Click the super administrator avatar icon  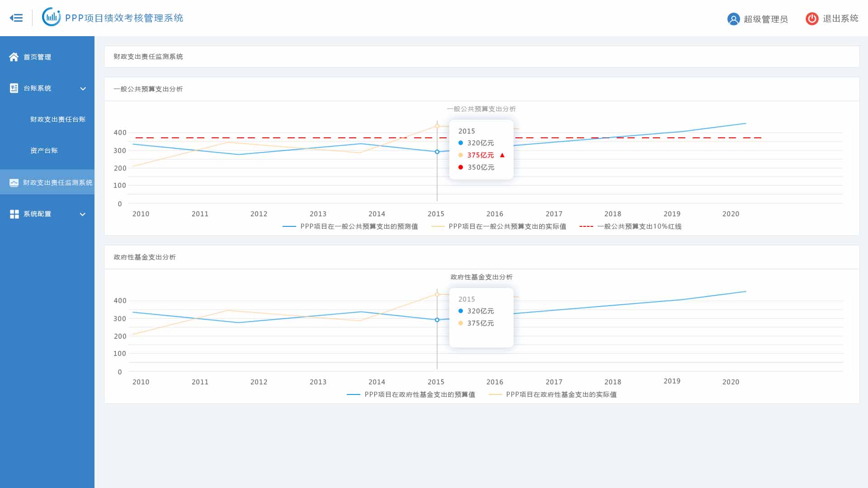733,19
